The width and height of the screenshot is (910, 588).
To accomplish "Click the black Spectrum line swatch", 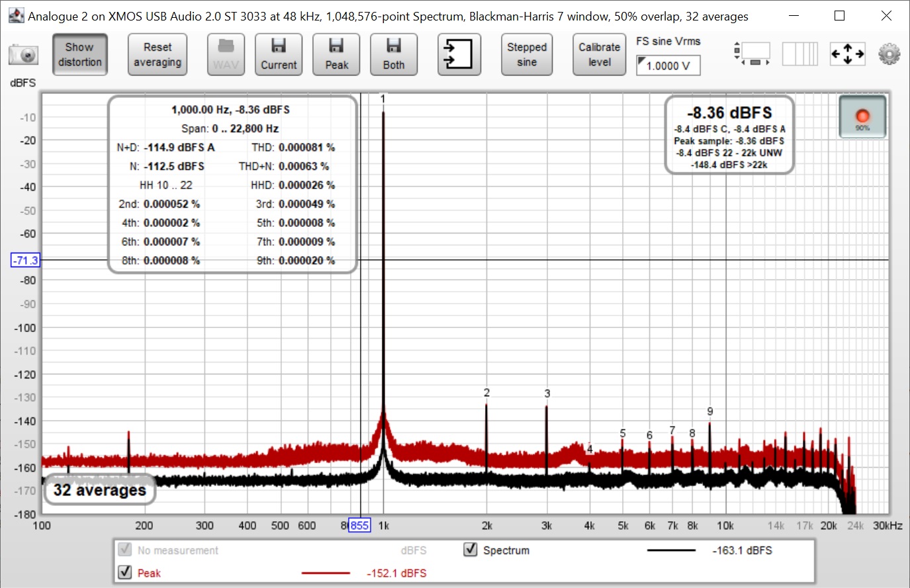I will [x=671, y=550].
